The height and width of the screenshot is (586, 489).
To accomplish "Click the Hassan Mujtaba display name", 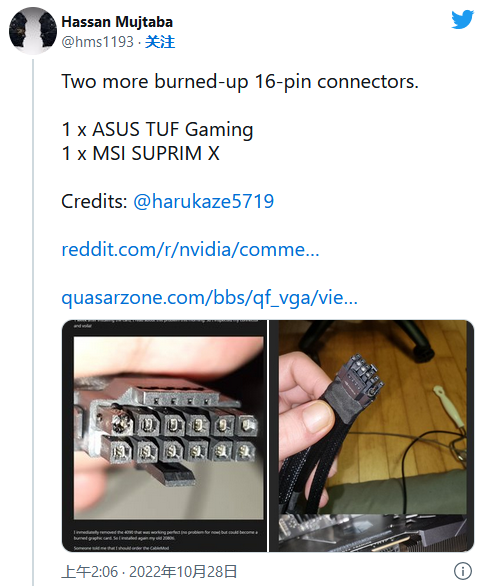I will coord(117,22).
